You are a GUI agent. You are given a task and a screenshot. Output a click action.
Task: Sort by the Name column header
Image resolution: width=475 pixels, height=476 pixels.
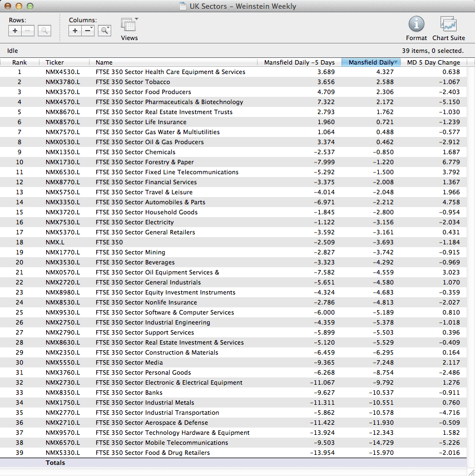point(104,62)
